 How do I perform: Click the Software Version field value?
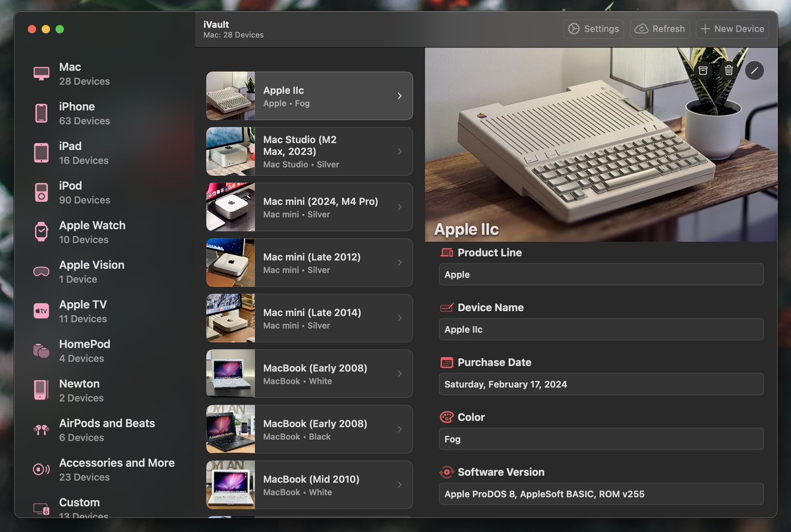coord(601,494)
